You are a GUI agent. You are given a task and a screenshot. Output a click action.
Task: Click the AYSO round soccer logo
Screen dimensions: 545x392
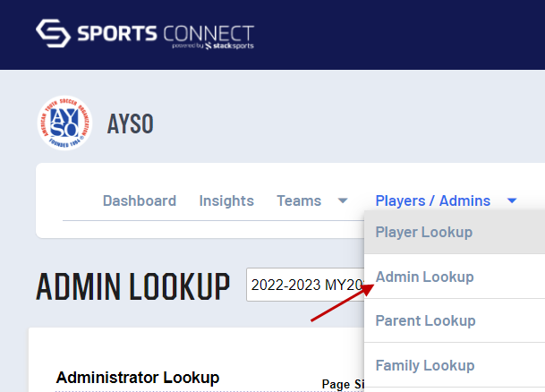pos(64,124)
